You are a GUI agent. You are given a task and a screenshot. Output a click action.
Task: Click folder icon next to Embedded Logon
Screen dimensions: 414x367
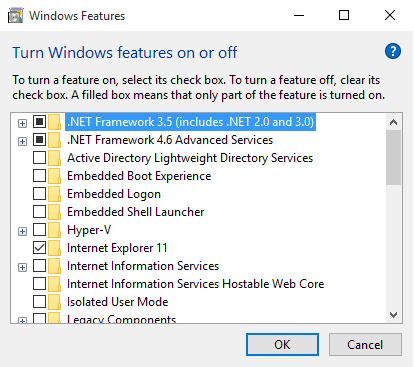(54, 194)
